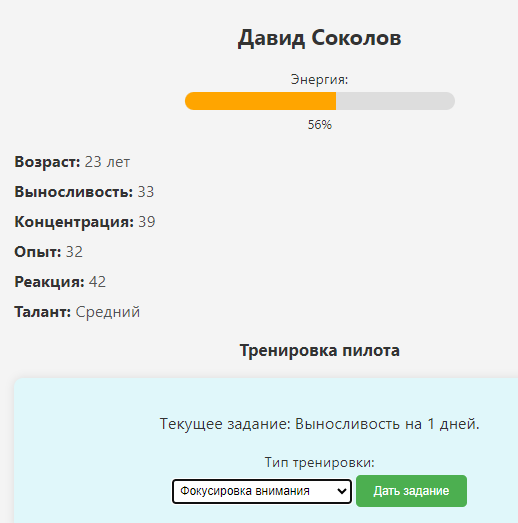Select the pilot name Давид Соколов heading
The image size is (518, 523).
(320, 38)
